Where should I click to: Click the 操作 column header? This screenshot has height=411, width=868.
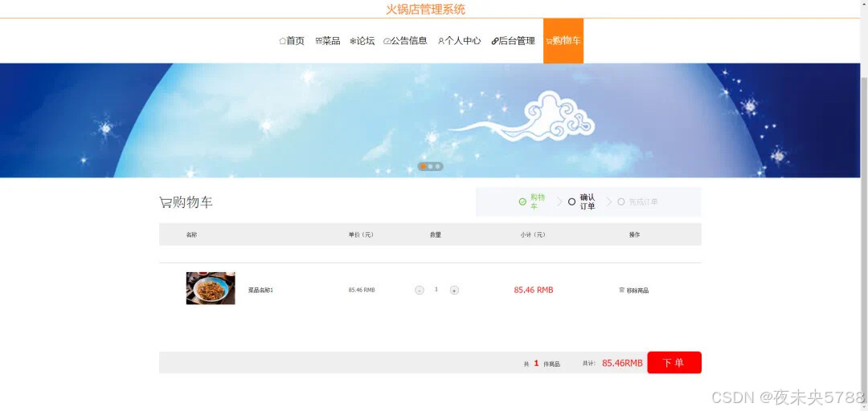coord(634,234)
